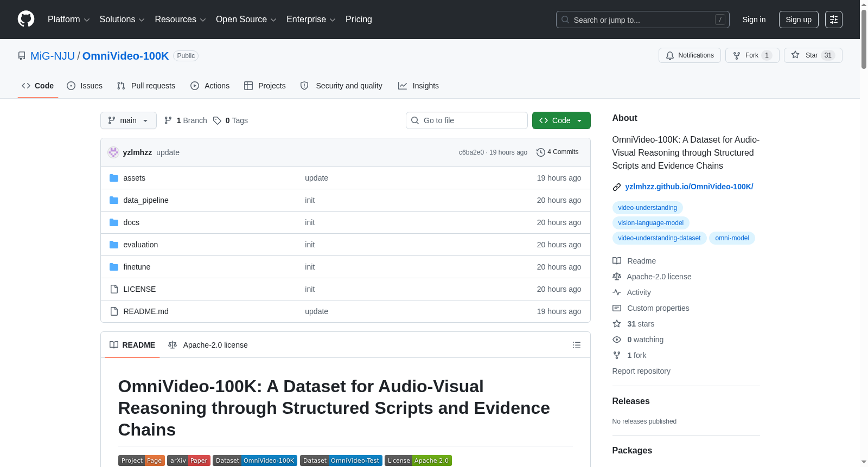Open the green Code dropdown
This screenshot has height=467, width=868.
[561, 120]
